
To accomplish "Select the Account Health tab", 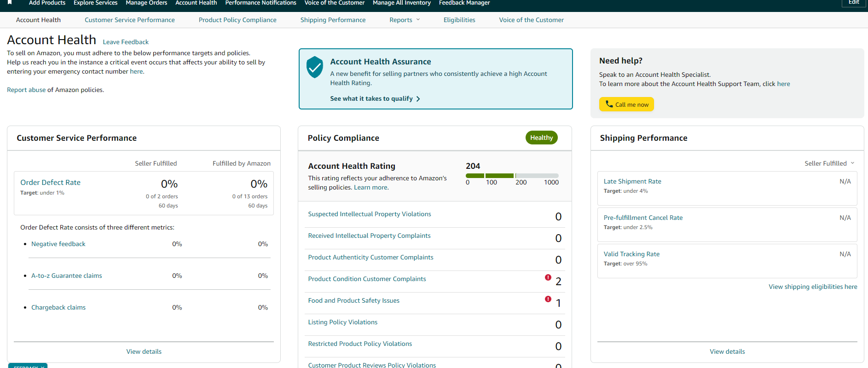I will click(38, 20).
